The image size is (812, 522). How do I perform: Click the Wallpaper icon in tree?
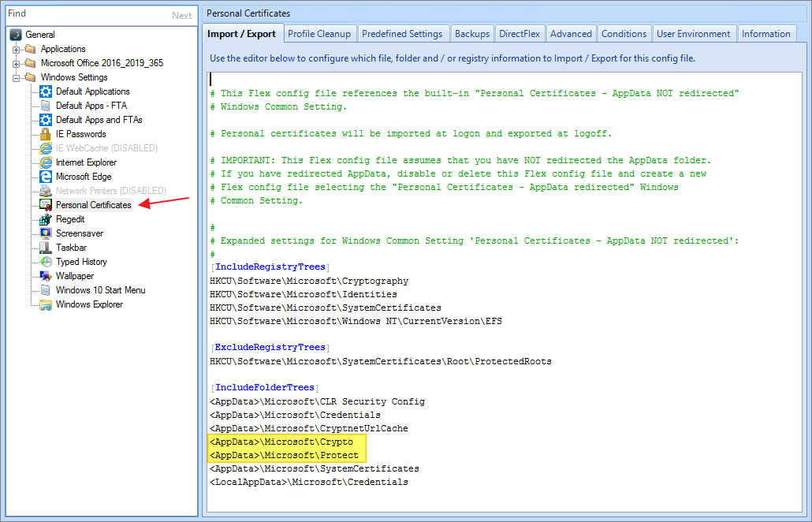pyautogui.click(x=46, y=276)
